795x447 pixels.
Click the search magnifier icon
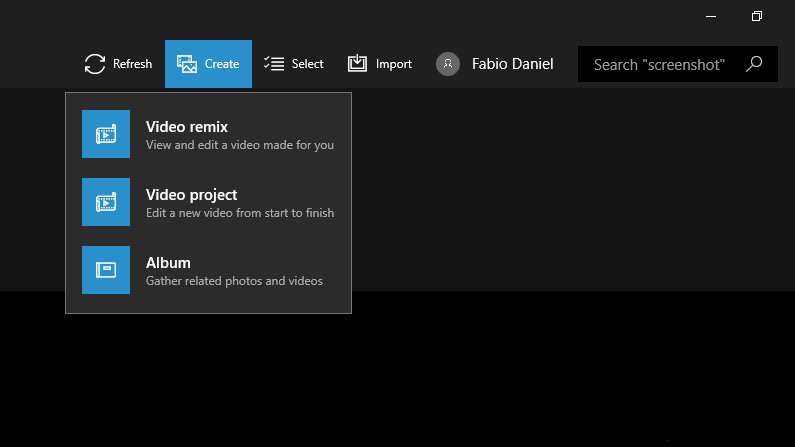[x=754, y=64]
